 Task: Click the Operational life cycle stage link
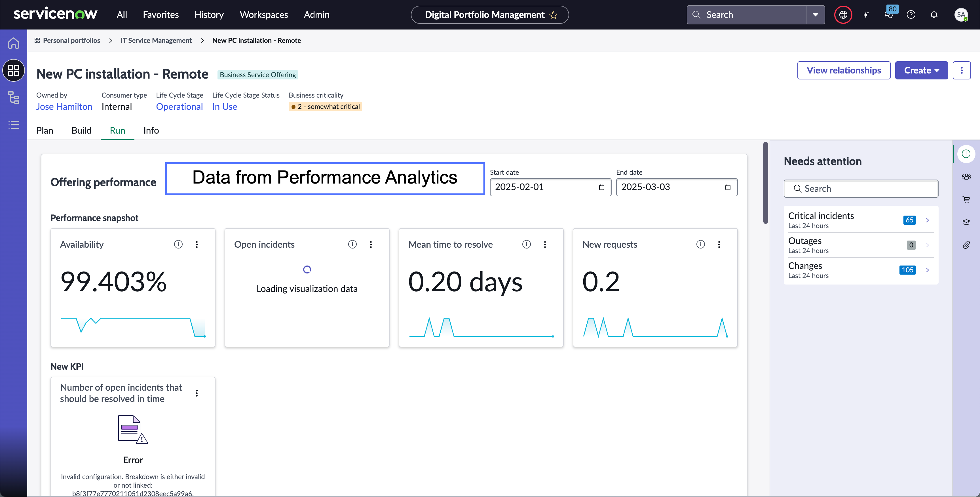click(x=179, y=107)
